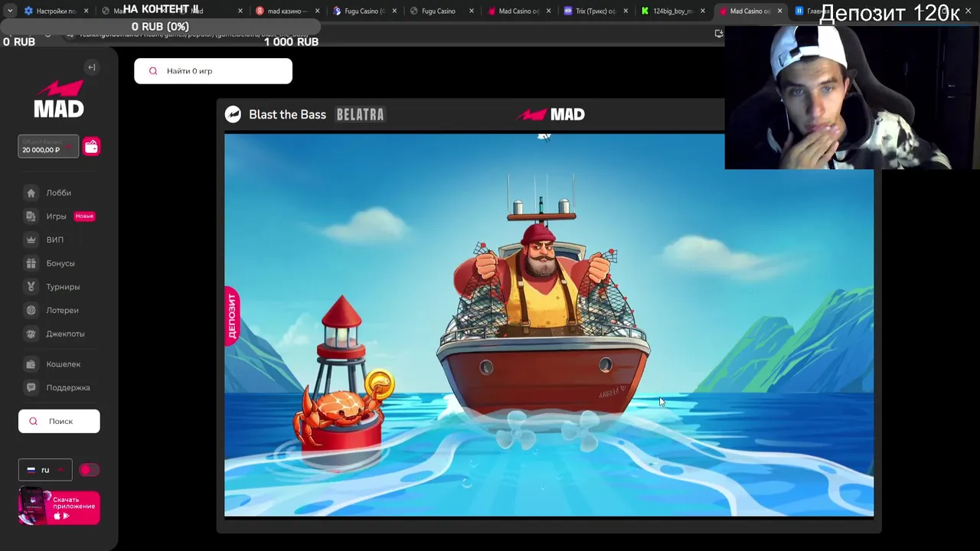Click the Лотереи icon
Viewport: 980px width, 551px height.
tap(31, 310)
